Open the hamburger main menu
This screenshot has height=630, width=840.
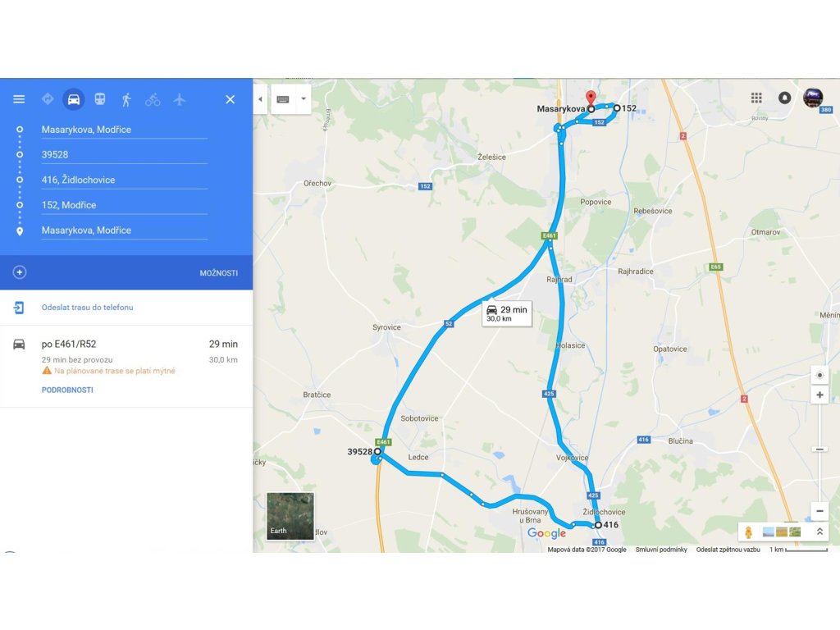pos(19,99)
